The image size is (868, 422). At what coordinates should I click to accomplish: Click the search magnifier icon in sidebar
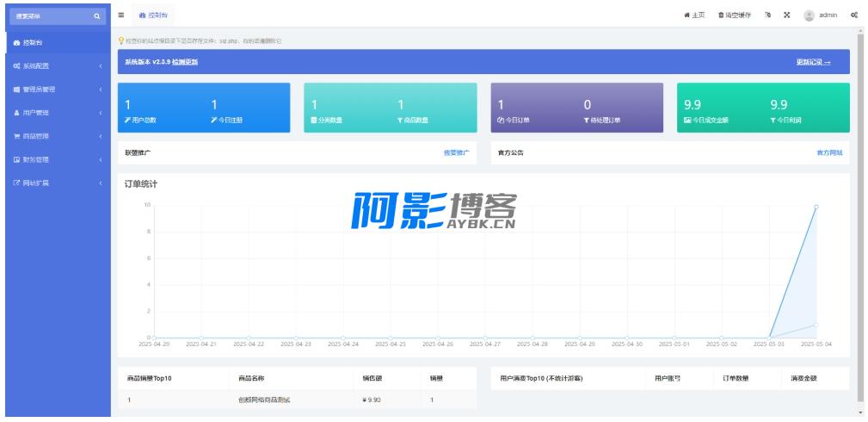(97, 16)
